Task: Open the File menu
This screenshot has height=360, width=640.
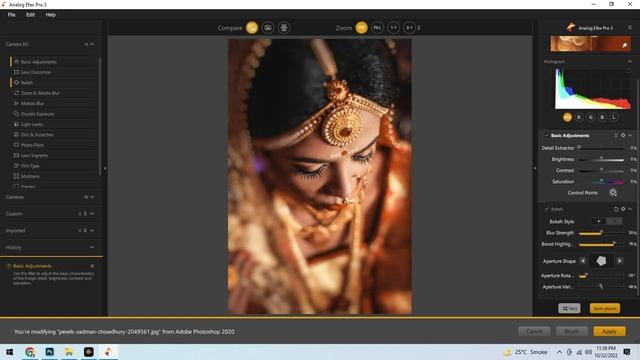Action: point(11,15)
